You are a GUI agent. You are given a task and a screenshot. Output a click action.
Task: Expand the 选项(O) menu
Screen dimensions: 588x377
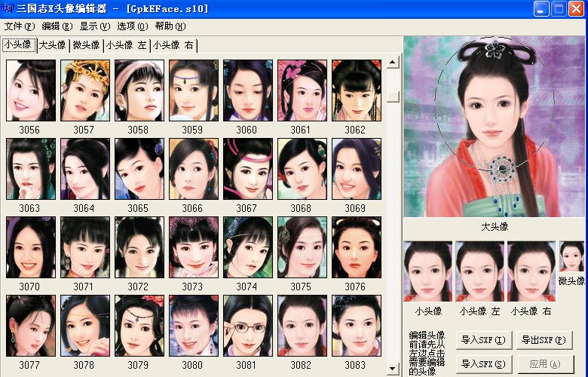coord(132,26)
